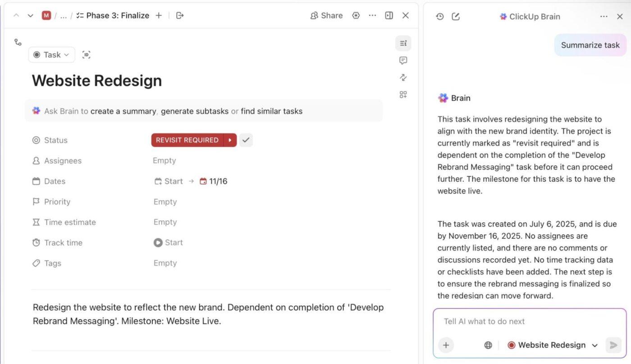The image size is (631, 364).
Task: Select the task details sidebar icon
Action: pos(403,43)
